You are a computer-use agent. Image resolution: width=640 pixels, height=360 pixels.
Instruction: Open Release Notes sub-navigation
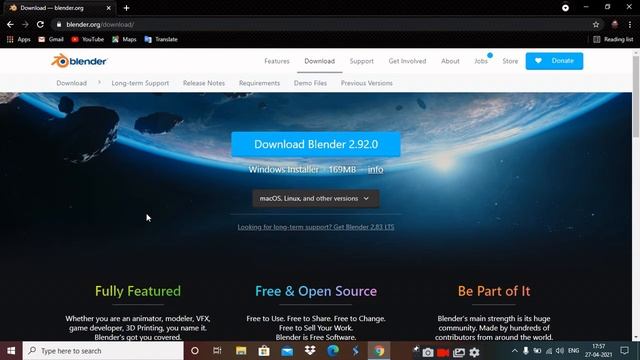click(x=204, y=83)
